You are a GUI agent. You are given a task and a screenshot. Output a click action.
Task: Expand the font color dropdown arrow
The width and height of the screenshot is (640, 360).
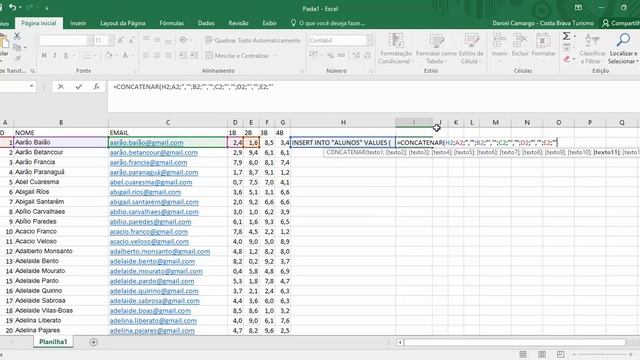(x=133, y=56)
